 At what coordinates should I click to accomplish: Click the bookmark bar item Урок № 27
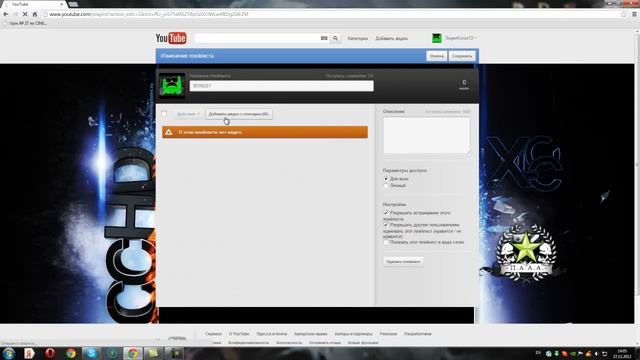coord(25,23)
